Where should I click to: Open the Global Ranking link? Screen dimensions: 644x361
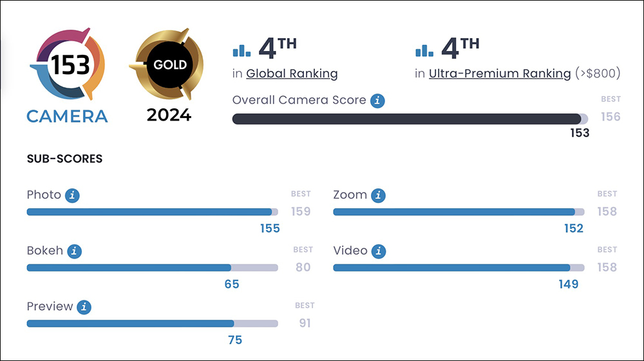(x=292, y=73)
